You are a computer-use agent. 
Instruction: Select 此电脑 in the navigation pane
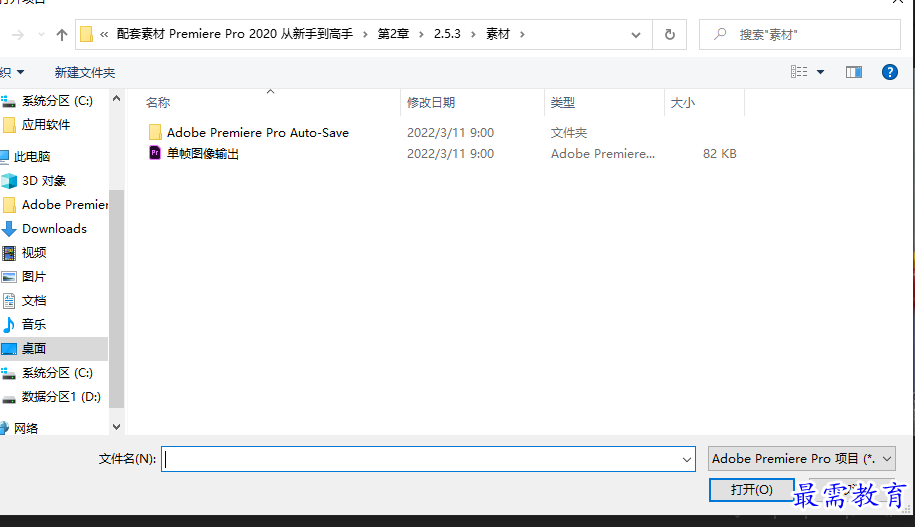click(32, 156)
